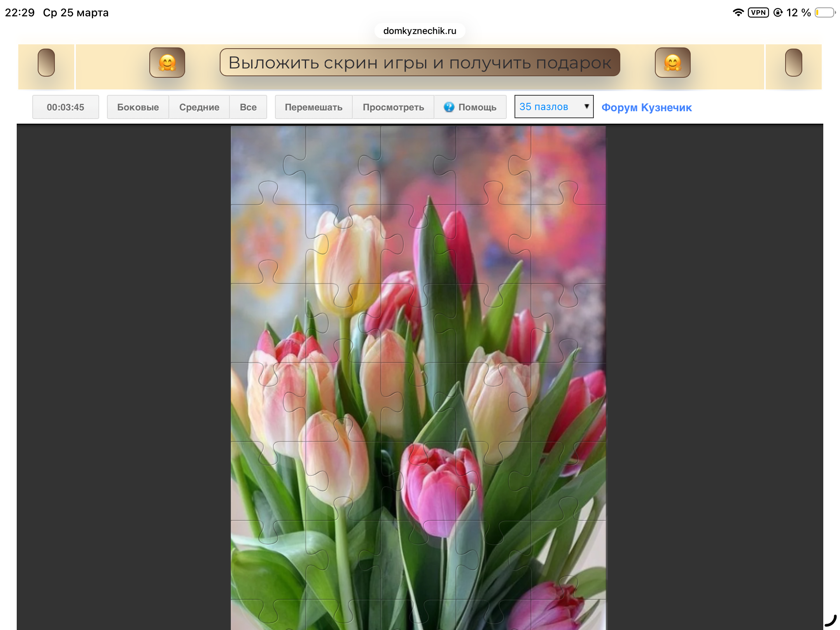840x630 pixels.
Task: Tap the far-left brown pill button
Action: click(x=46, y=63)
